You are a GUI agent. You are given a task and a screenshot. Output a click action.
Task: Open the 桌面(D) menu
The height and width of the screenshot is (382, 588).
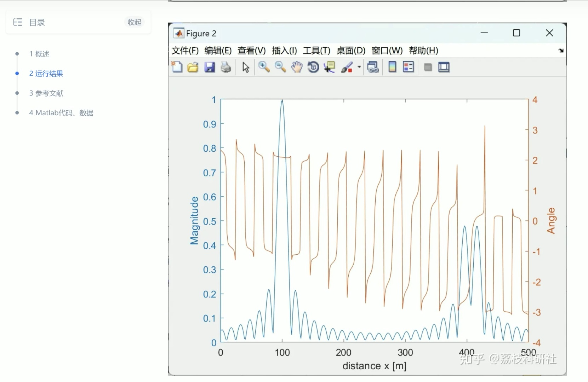coord(351,51)
